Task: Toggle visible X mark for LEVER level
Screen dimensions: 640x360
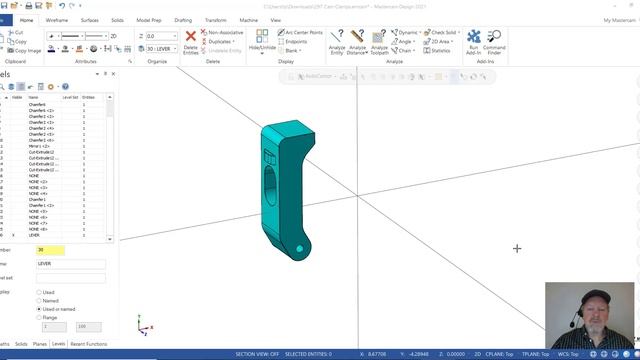Action: coord(13,235)
